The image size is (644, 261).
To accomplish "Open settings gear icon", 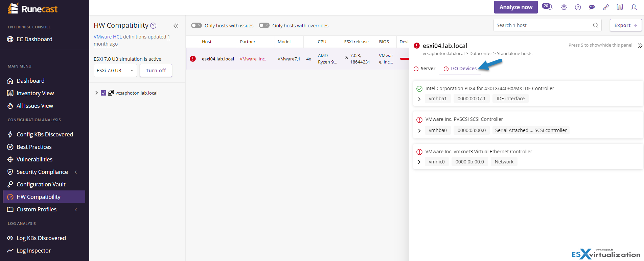I will pos(564,7).
